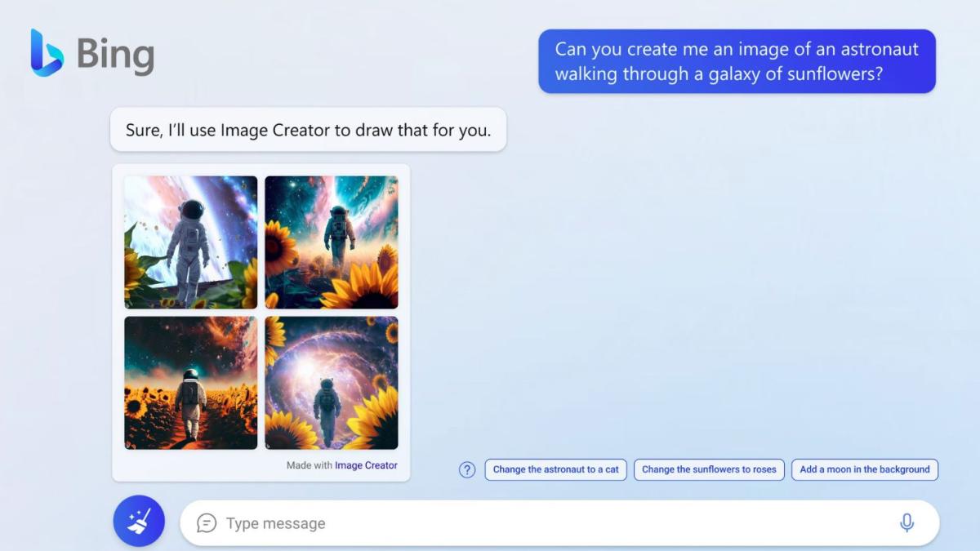Open the top-right pink galaxy astronaut image
980x551 pixels.
(x=332, y=242)
